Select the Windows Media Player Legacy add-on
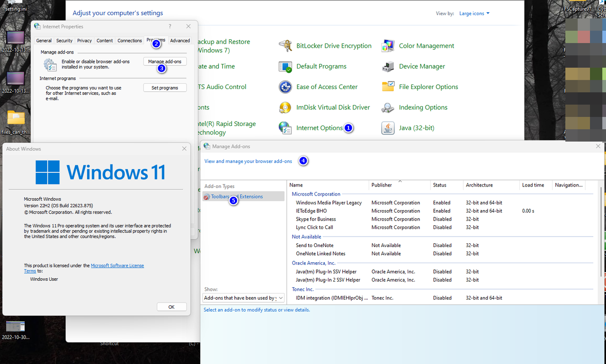The height and width of the screenshot is (364, 606). pyautogui.click(x=329, y=203)
